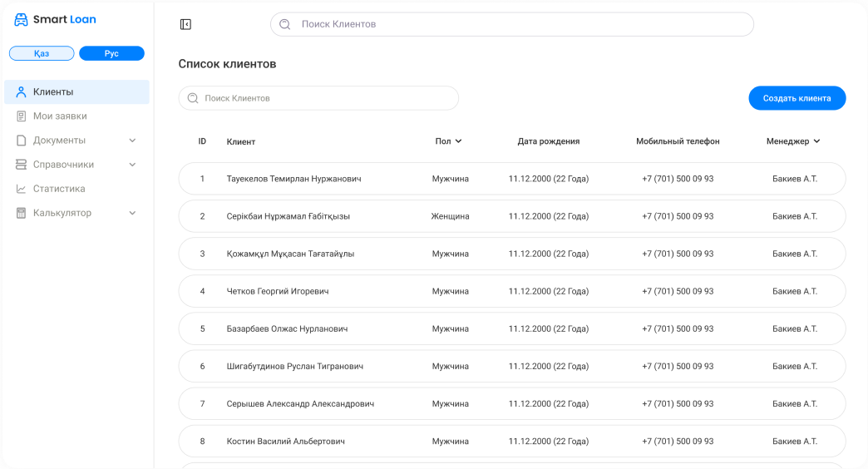This screenshot has height=469, width=868.
Task: Focus the top Поиск Клиентов search field
Action: point(512,24)
